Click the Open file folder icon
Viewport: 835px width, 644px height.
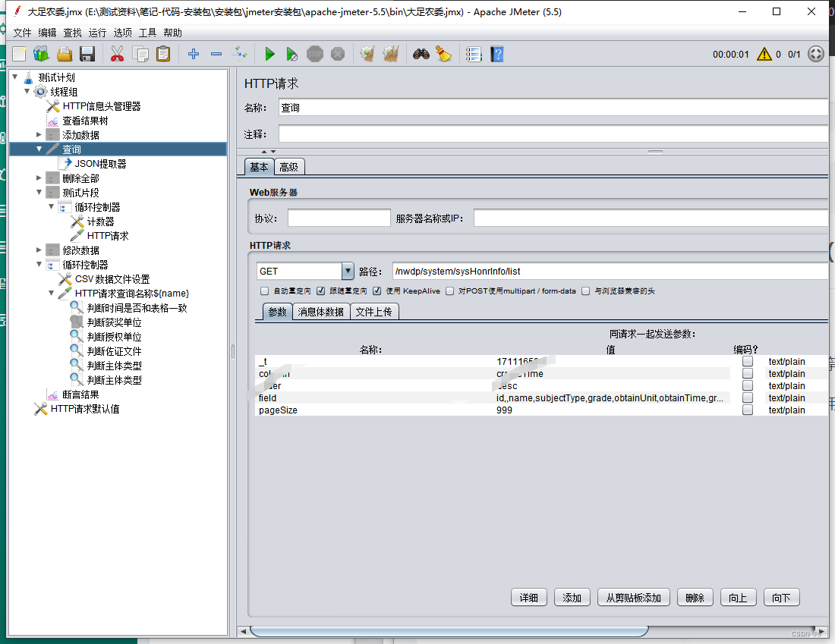pyautogui.click(x=65, y=54)
